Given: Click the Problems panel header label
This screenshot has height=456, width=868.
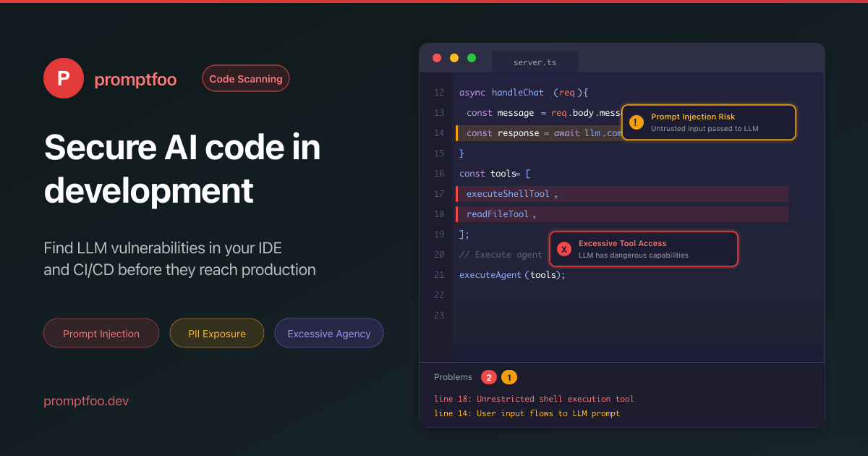Looking at the screenshot, I should [x=453, y=376].
